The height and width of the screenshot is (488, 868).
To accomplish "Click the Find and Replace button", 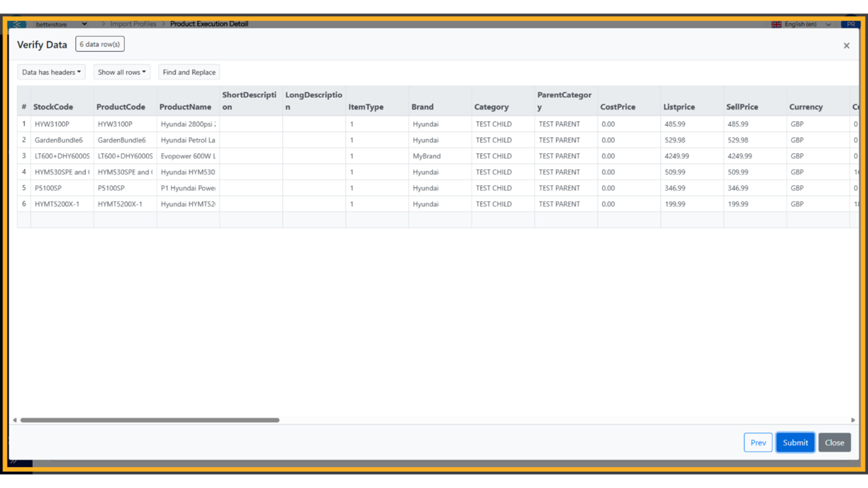I will click(189, 72).
